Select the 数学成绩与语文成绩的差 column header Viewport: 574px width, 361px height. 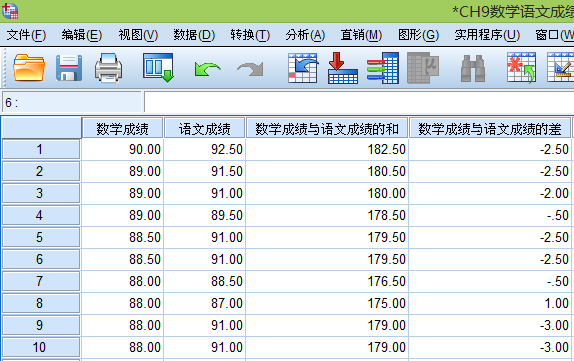click(x=490, y=129)
